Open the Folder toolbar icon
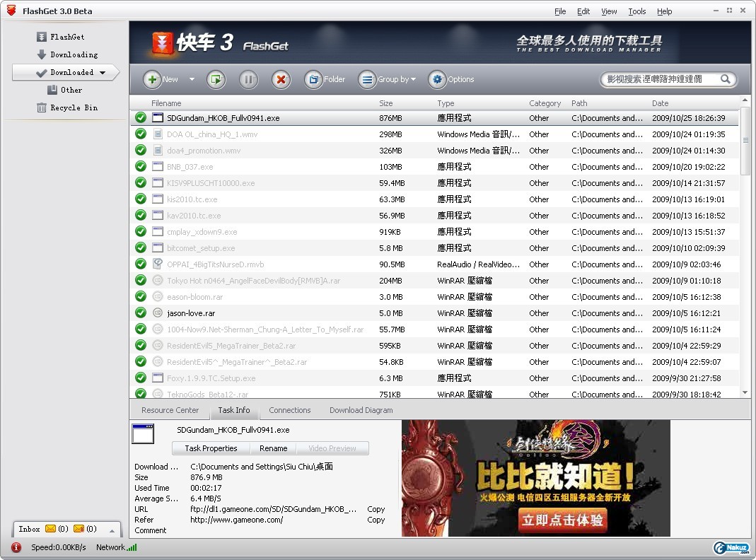This screenshot has height=560, width=756. point(313,79)
